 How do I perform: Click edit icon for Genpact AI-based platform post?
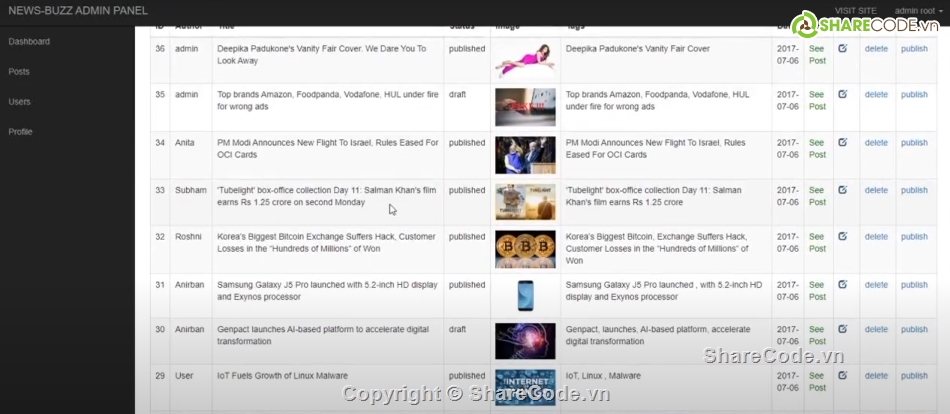[x=842, y=329]
